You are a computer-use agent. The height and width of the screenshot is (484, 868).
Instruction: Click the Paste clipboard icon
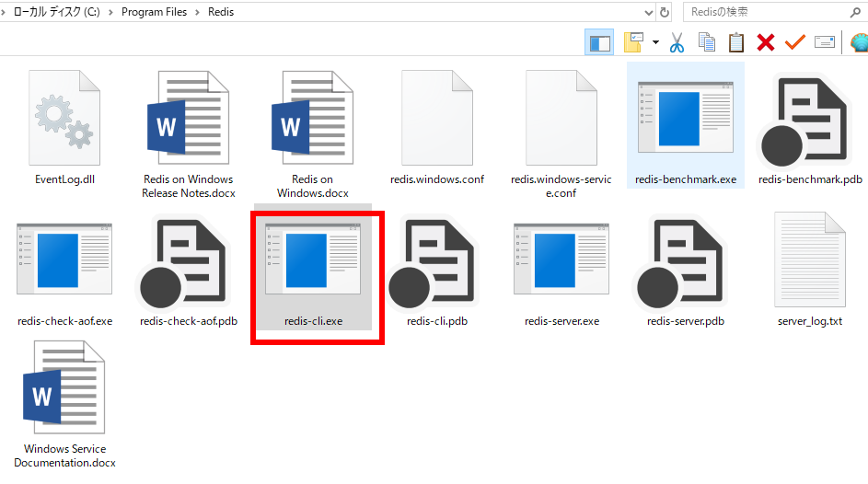tap(736, 42)
